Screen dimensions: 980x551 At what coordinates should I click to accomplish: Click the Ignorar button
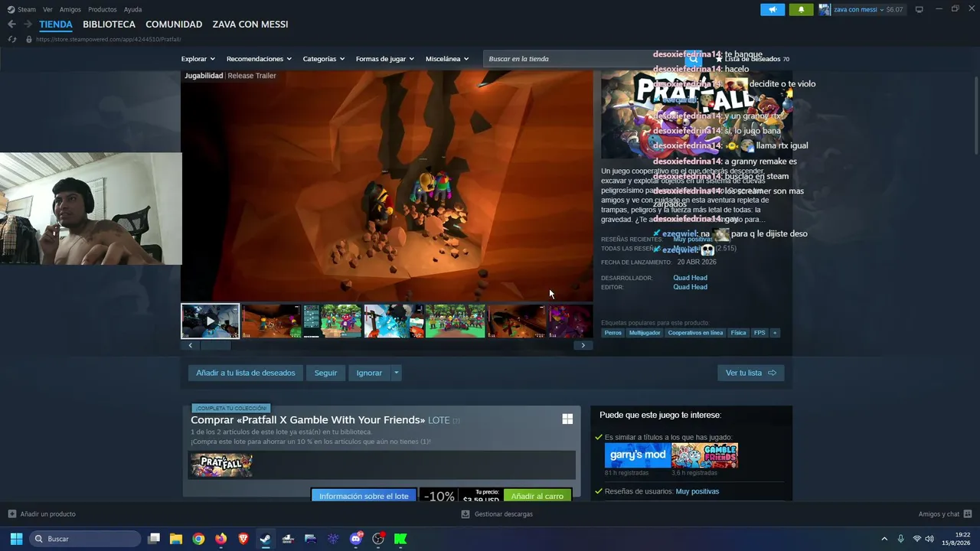click(369, 373)
